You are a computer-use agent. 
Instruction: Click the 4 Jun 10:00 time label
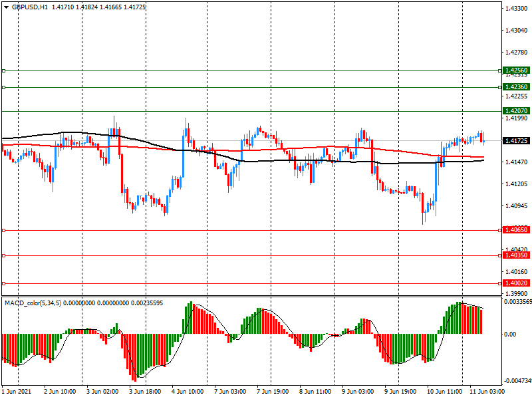[x=188, y=392]
